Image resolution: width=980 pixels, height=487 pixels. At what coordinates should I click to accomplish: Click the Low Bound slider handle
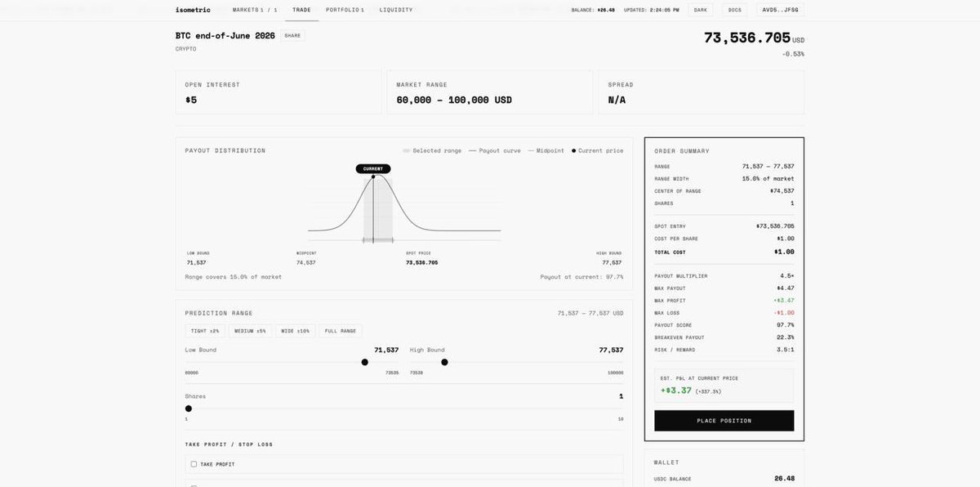(x=364, y=362)
